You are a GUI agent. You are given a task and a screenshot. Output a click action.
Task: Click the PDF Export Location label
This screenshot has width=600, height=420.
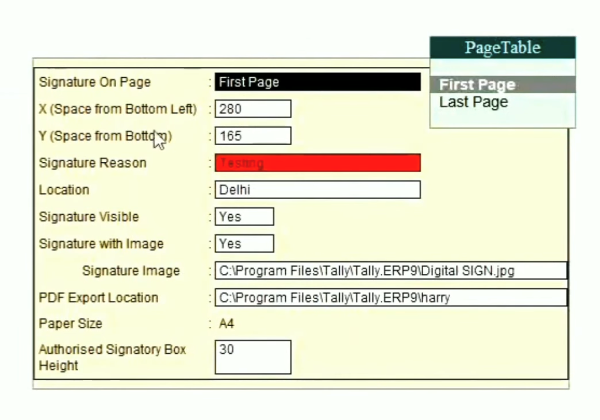click(x=98, y=298)
